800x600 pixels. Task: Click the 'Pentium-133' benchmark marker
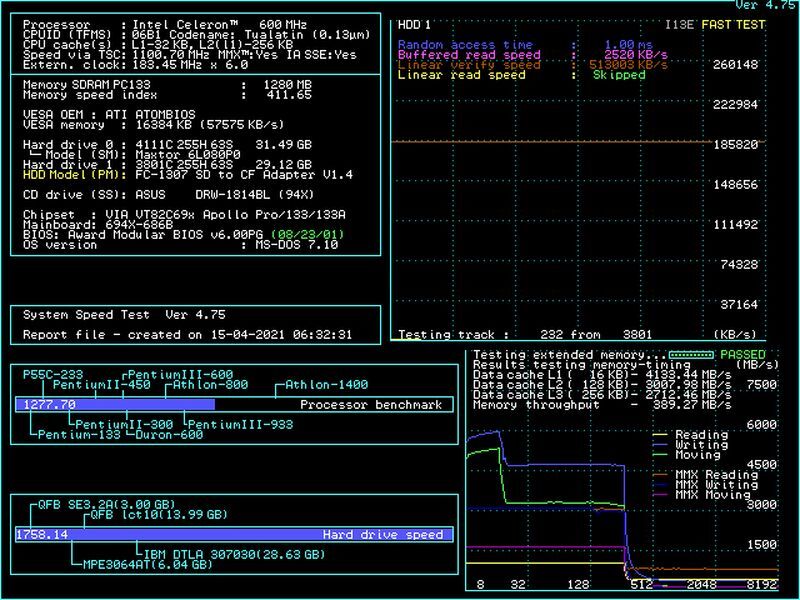coord(79,435)
